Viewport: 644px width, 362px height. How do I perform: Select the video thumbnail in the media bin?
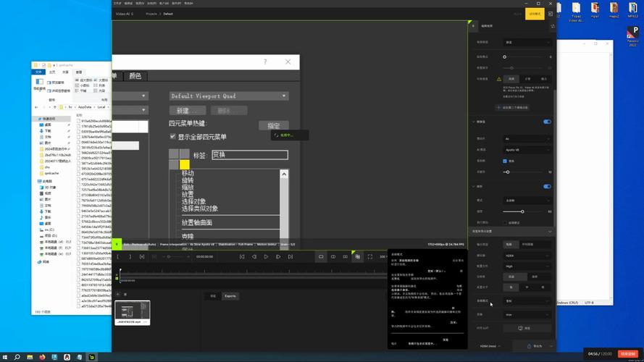pos(133,313)
